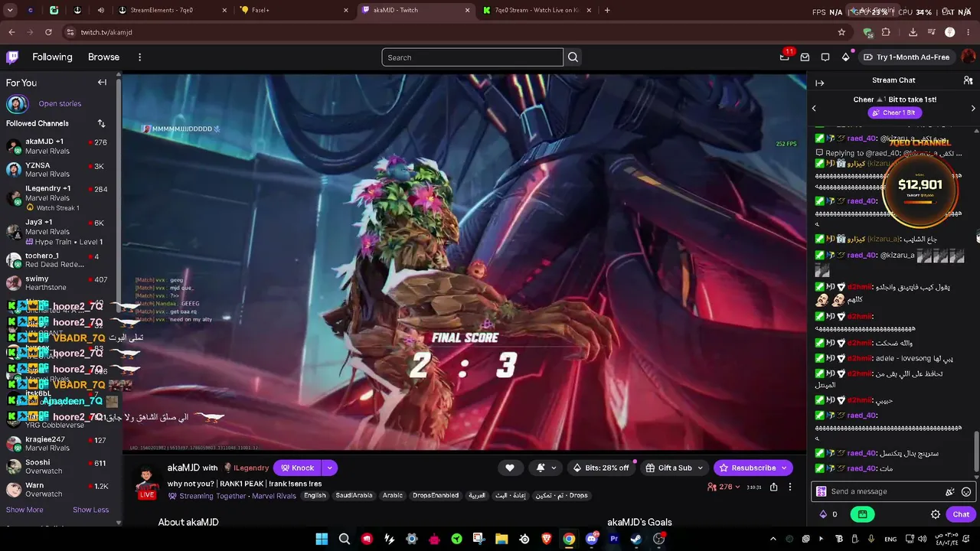Open more options beside Browse
Viewport: 980px width, 551px height.
[139, 57]
